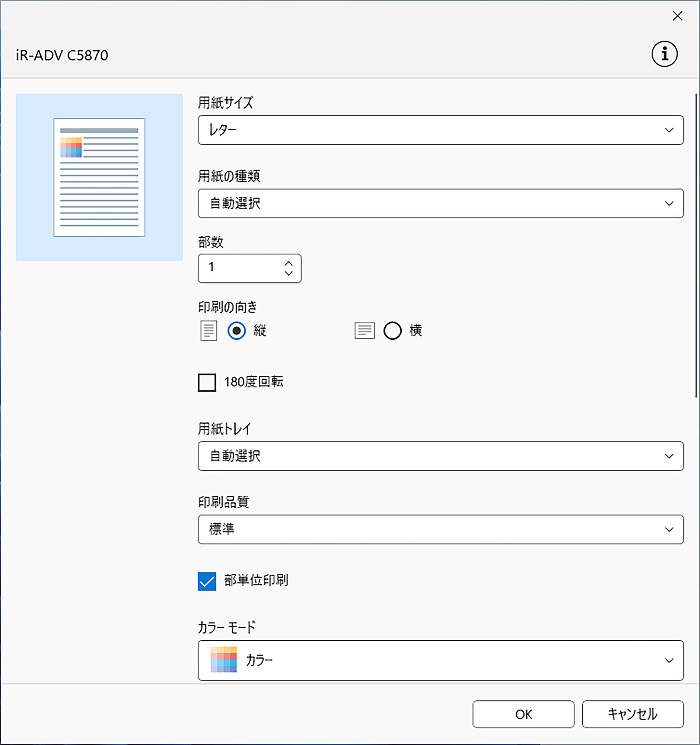Open the カラー モード color mode dropdown

click(x=440, y=660)
